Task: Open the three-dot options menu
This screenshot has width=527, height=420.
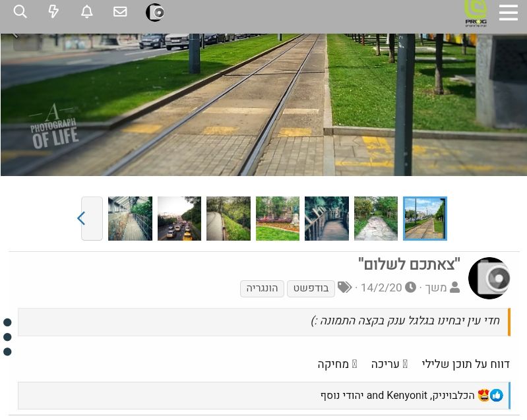Action: pyautogui.click(x=7, y=337)
